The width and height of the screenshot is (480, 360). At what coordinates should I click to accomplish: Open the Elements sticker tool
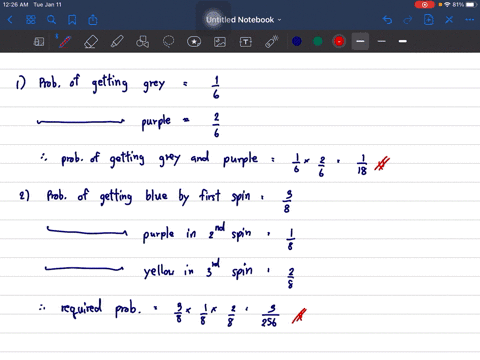tap(194, 42)
